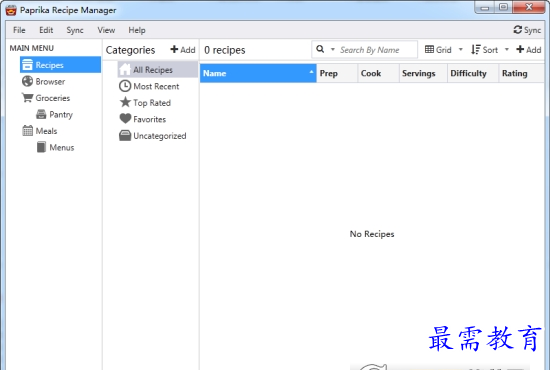Open the View menu
This screenshot has width=550, height=370.
point(106,30)
